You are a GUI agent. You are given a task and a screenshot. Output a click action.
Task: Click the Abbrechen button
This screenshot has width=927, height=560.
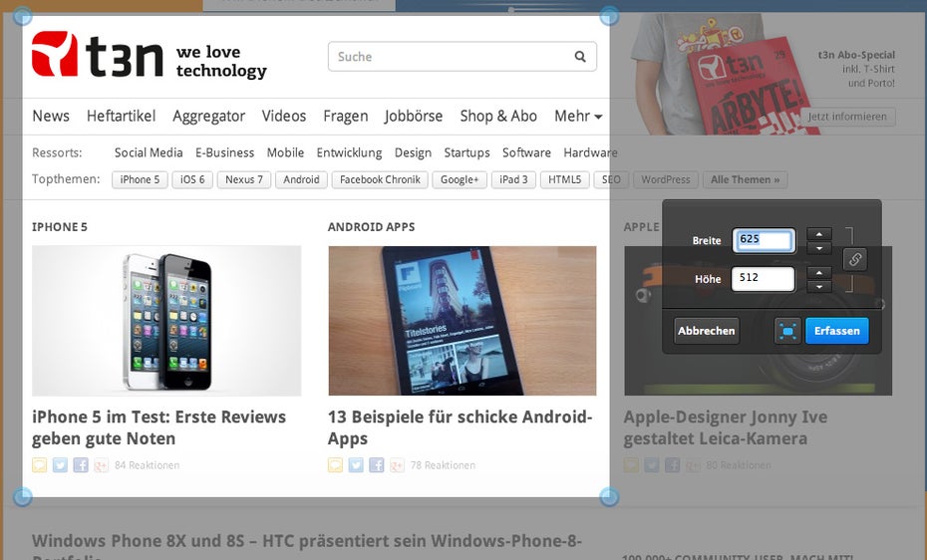pos(707,331)
